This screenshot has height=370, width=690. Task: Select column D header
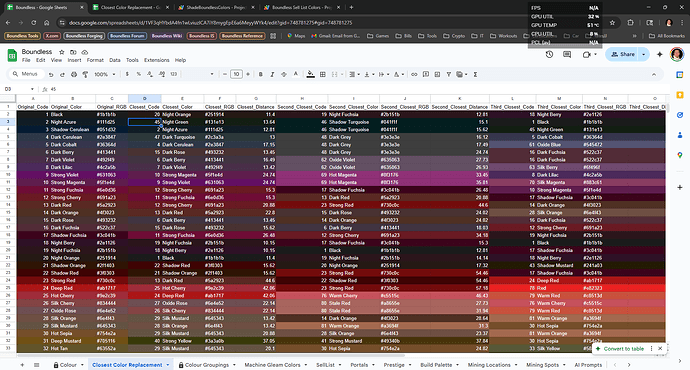[144, 99]
